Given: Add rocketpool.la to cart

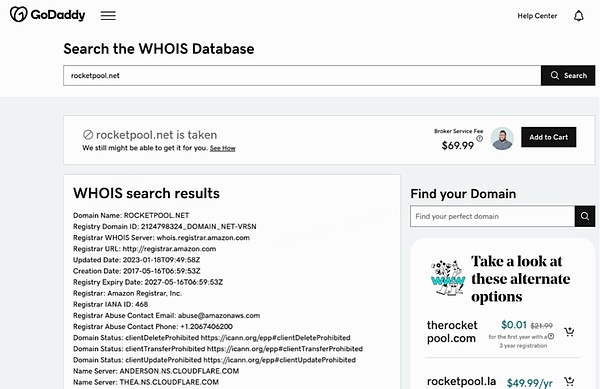Looking at the screenshot, I should click(569, 381).
